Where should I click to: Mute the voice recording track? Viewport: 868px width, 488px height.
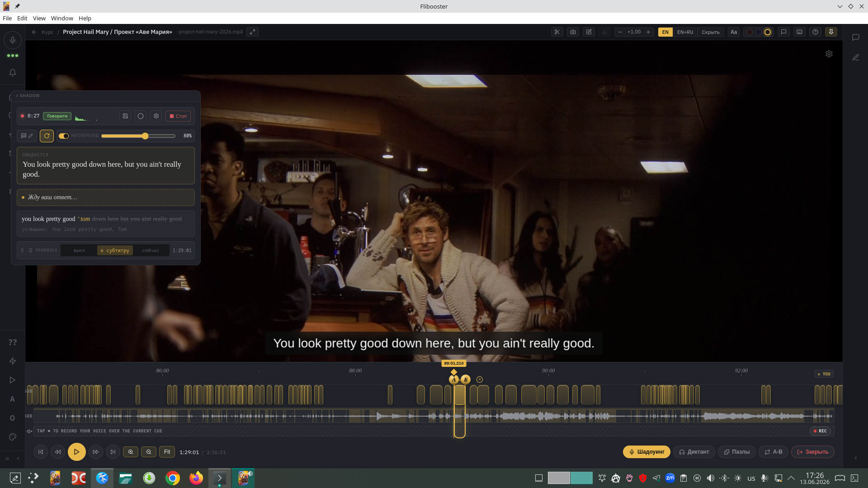(x=29, y=431)
